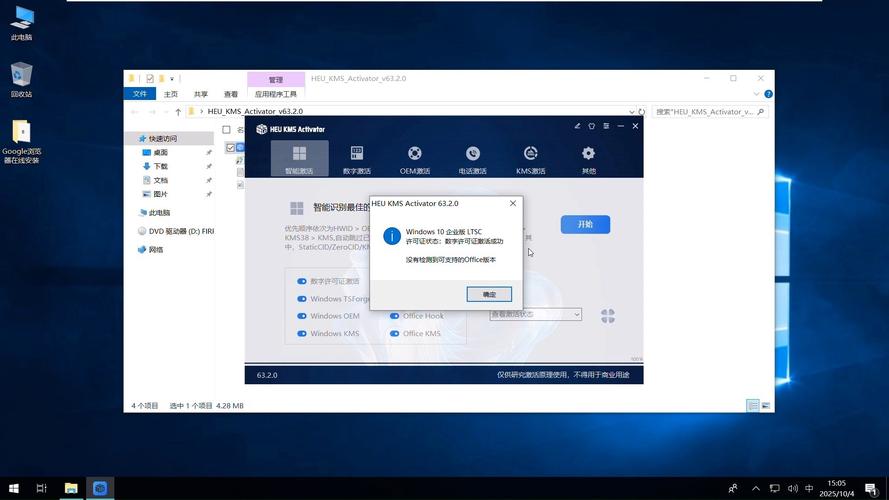Select 网络 in the Explorer sidebar

tap(155, 249)
